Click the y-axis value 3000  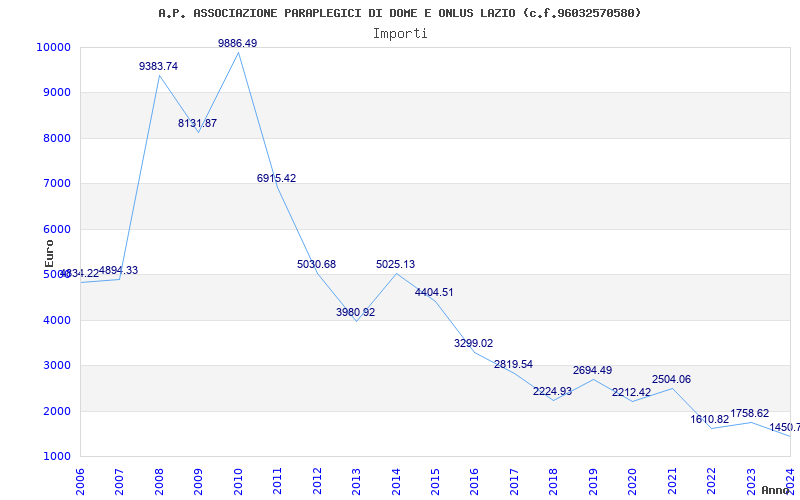click(x=56, y=366)
